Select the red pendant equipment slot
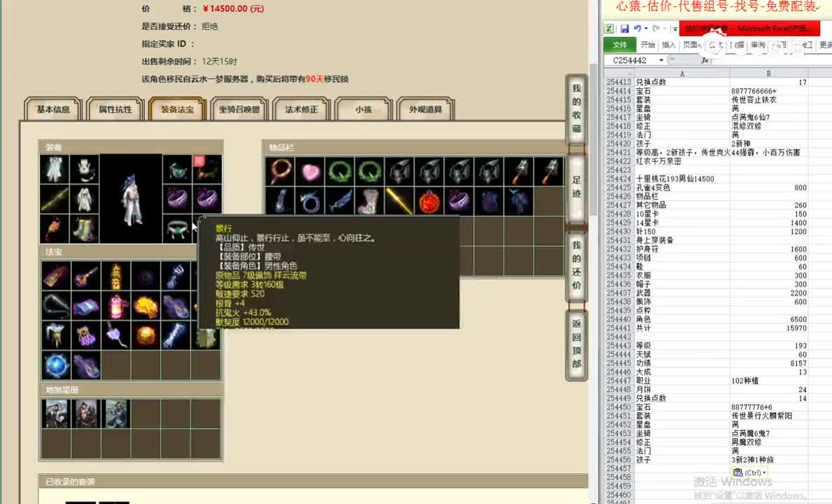 pyautogui.click(x=55, y=229)
